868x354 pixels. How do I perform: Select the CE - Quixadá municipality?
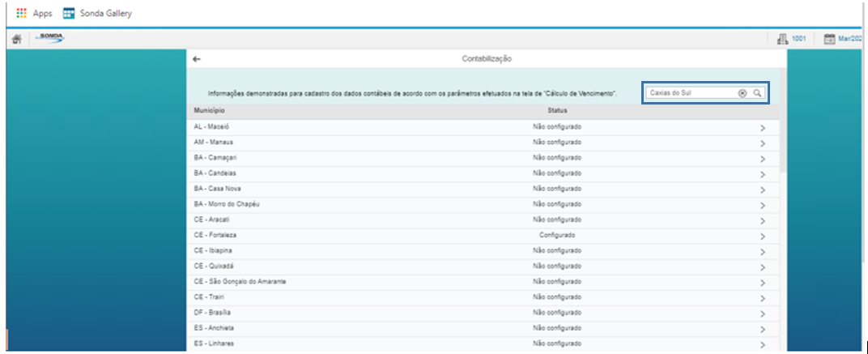pyautogui.click(x=214, y=266)
